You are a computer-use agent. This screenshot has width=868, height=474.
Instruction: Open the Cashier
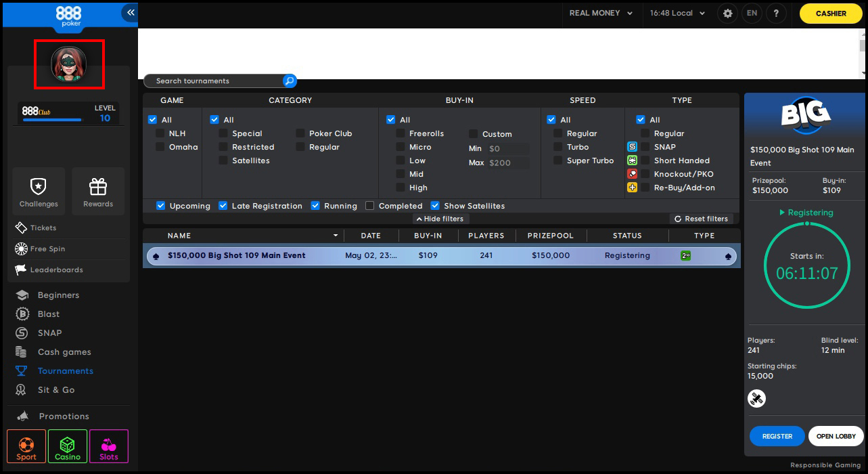(x=831, y=14)
